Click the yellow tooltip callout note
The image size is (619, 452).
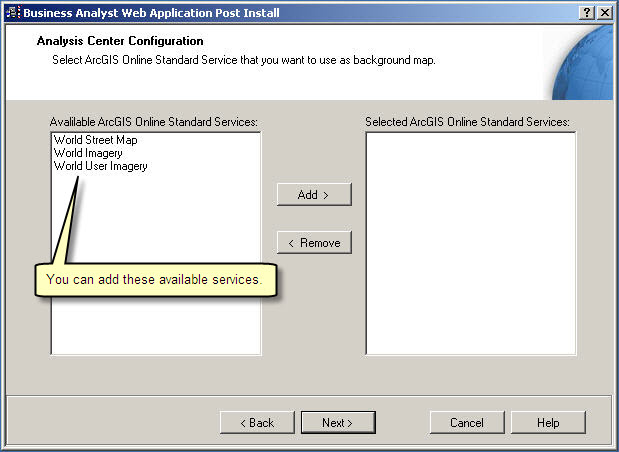pos(154,280)
